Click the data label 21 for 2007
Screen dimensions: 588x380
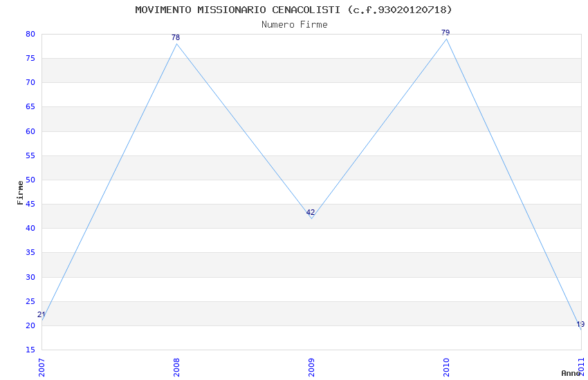point(42,314)
